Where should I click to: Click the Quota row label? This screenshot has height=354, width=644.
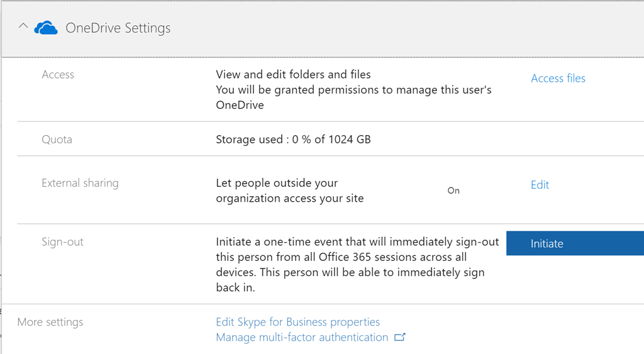[x=57, y=140]
